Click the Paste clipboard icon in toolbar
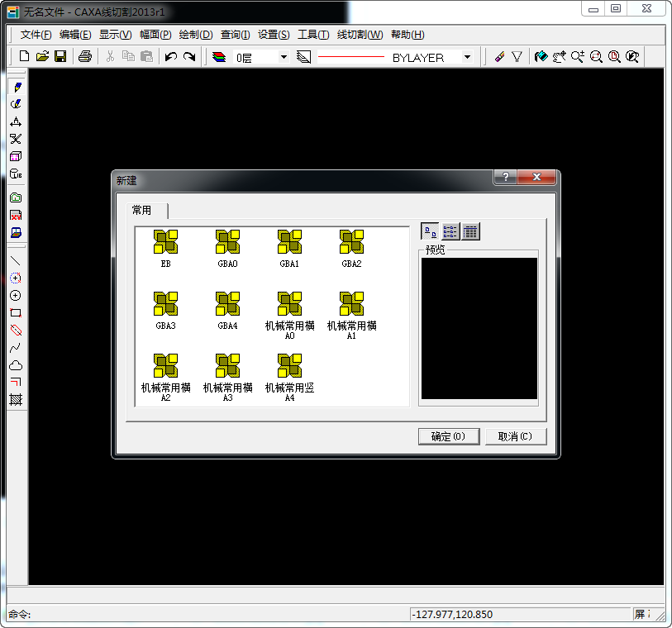The height and width of the screenshot is (628, 672). 146,56
